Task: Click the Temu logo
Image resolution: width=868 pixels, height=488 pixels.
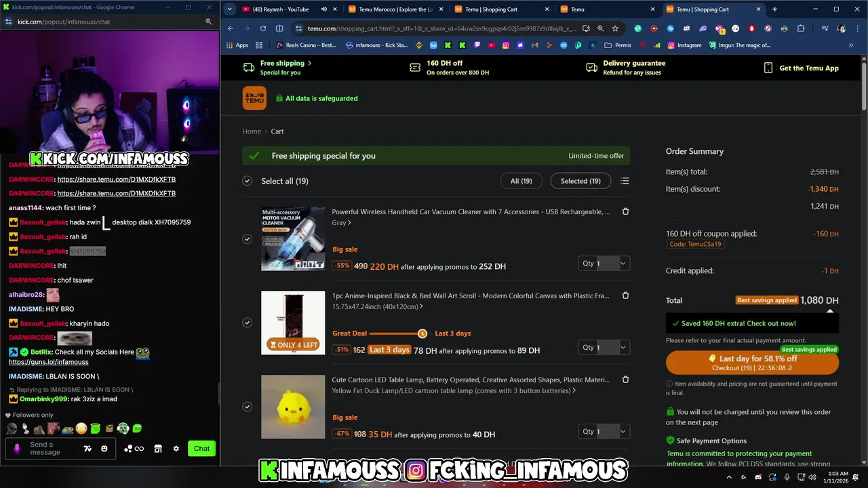Action: tap(254, 98)
